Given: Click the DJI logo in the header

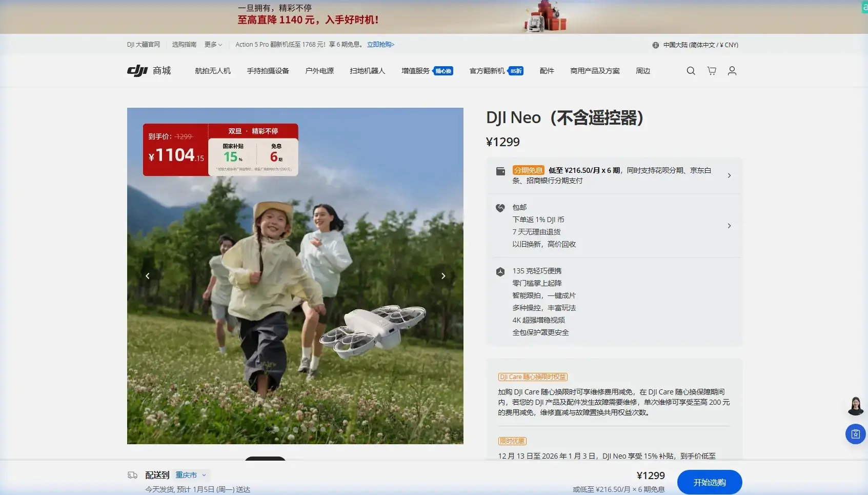Looking at the screenshot, I should coord(137,71).
